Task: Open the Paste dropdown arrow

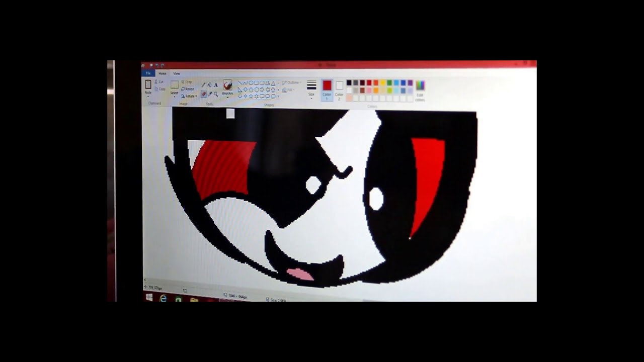Action: [x=148, y=97]
